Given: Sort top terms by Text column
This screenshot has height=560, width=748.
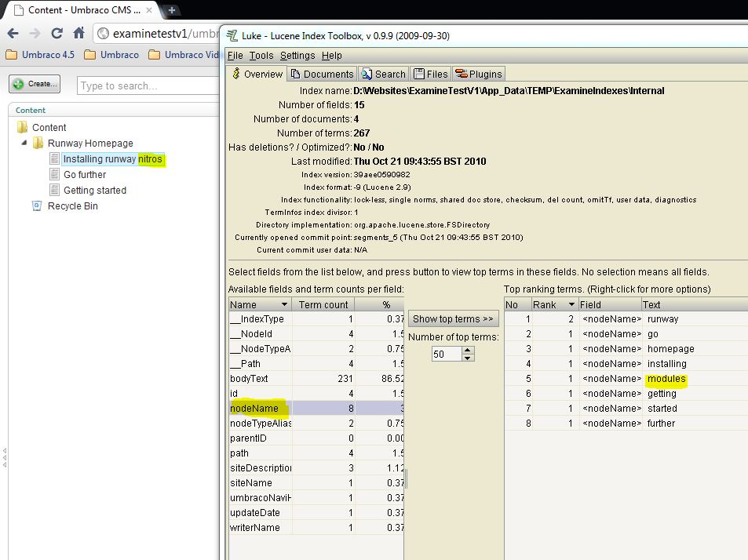Looking at the screenshot, I should click(x=694, y=304).
